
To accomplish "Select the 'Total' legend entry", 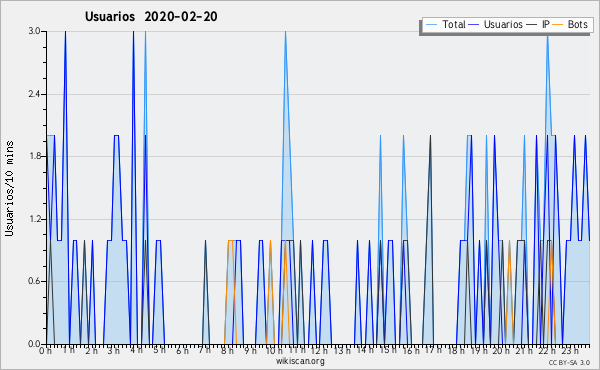I will [453, 24].
